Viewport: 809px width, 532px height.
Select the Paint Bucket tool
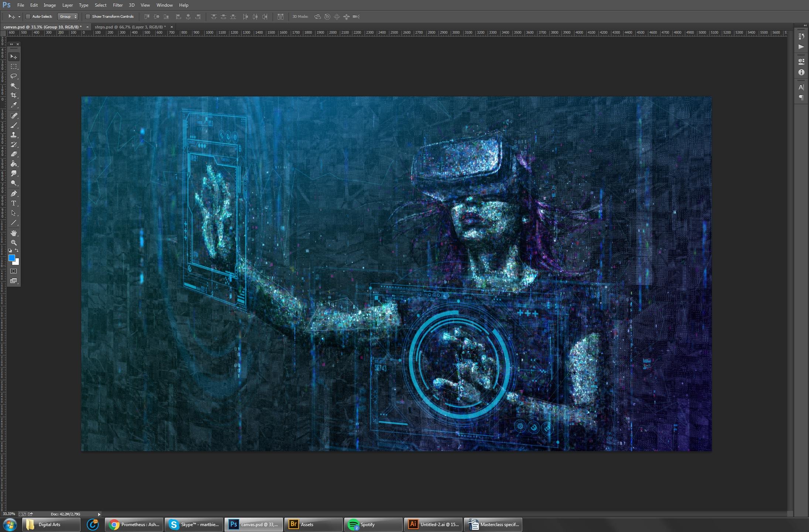coord(14,164)
